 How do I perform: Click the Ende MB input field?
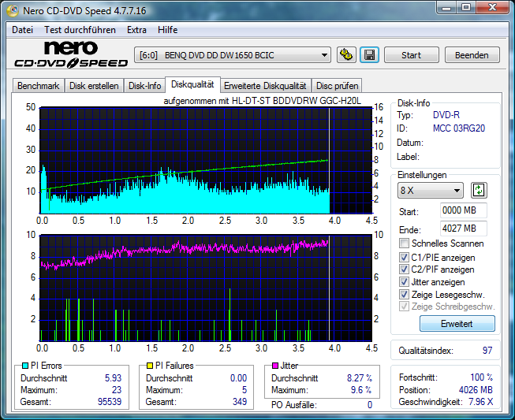tap(463, 229)
